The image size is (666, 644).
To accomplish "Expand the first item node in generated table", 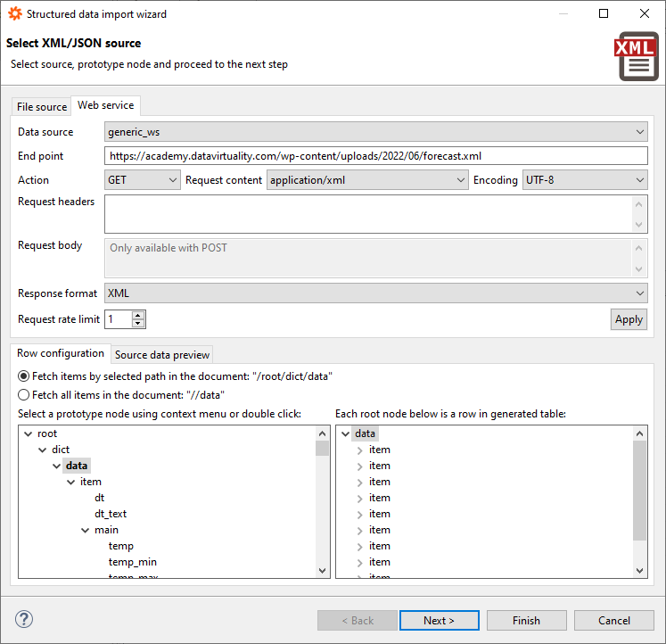I will pyautogui.click(x=360, y=450).
